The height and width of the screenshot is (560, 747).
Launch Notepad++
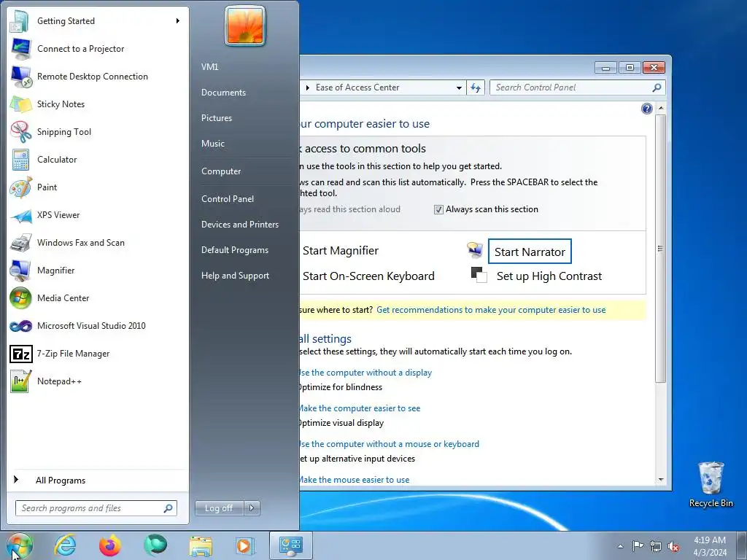[98, 381]
